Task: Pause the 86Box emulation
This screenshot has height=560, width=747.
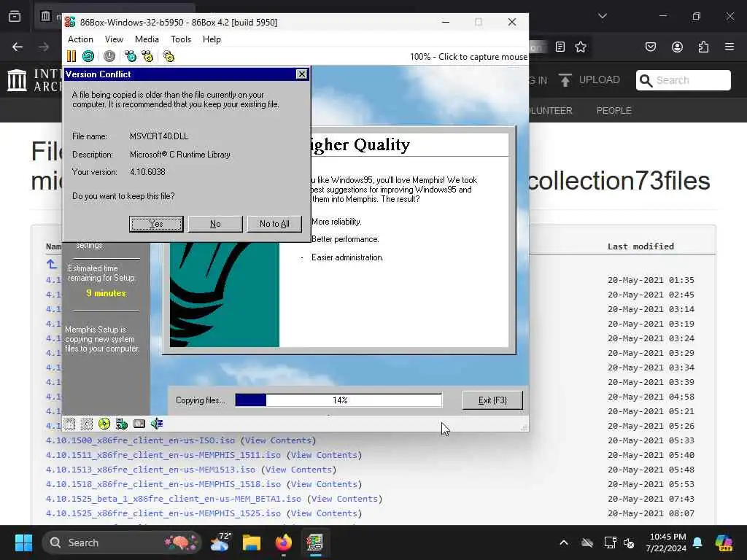Action: point(71,56)
